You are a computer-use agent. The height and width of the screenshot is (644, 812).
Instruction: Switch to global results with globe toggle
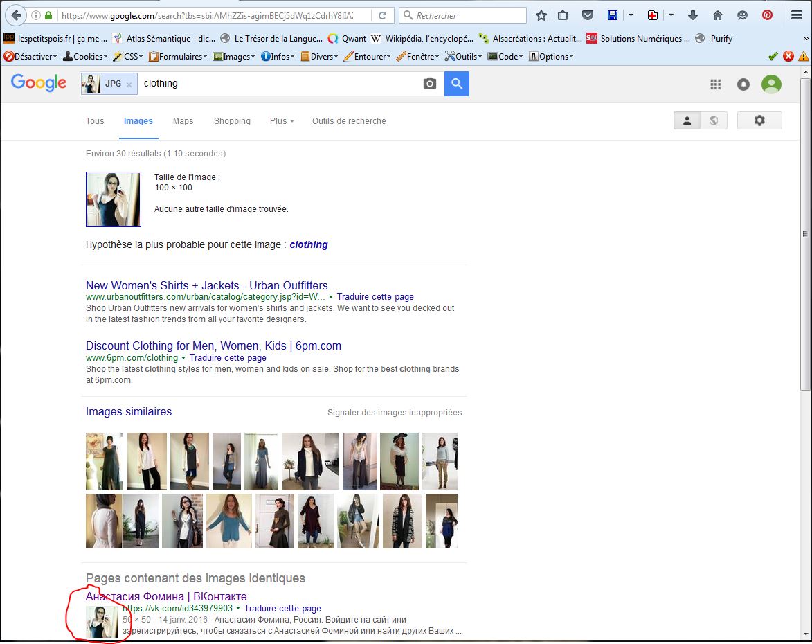714,120
